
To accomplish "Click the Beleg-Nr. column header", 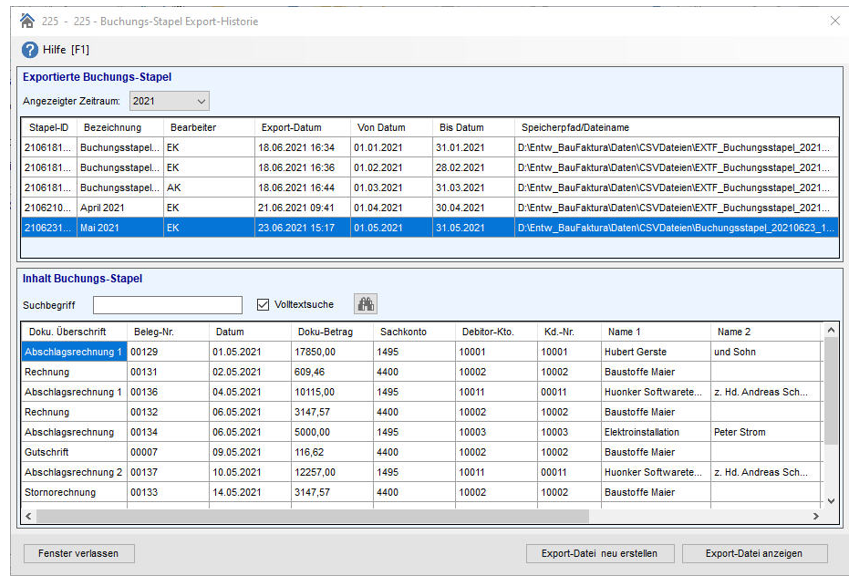I will coord(153,332).
